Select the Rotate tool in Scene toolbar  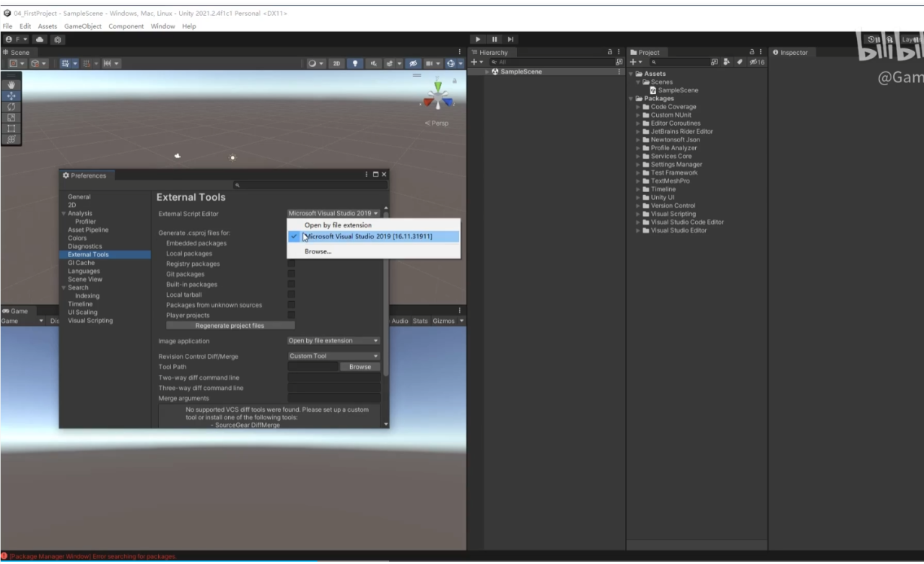click(x=11, y=106)
